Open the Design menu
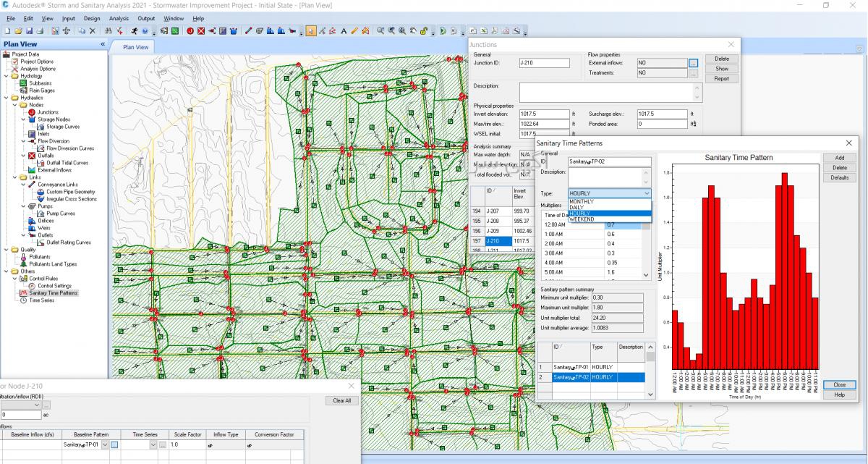 coord(92,18)
